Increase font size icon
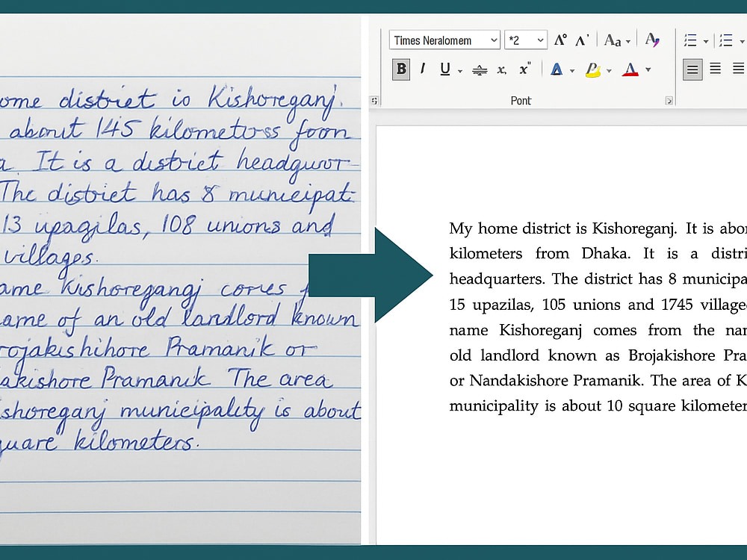The height and width of the screenshot is (560, 747). 560,40
